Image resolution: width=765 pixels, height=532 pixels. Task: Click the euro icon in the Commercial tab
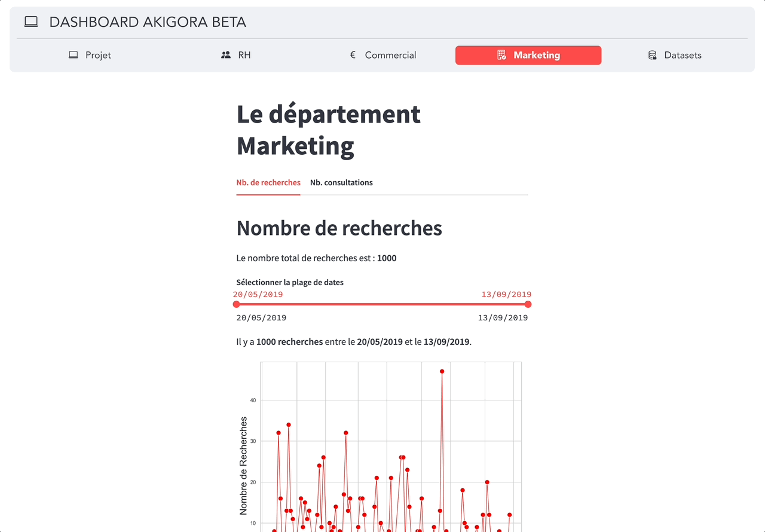click(x=353, y=55)
